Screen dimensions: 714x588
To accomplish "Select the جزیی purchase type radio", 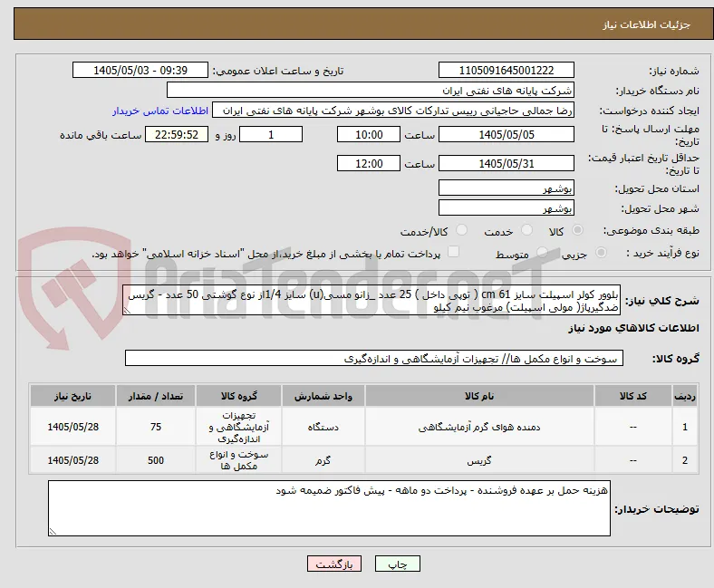I will [601, 253].
